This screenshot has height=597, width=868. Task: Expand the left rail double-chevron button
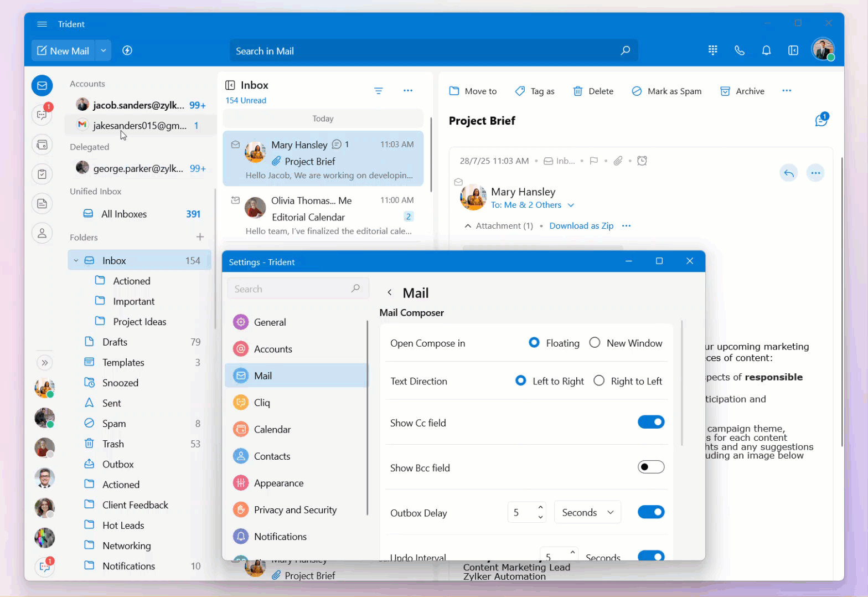point(45,363)
